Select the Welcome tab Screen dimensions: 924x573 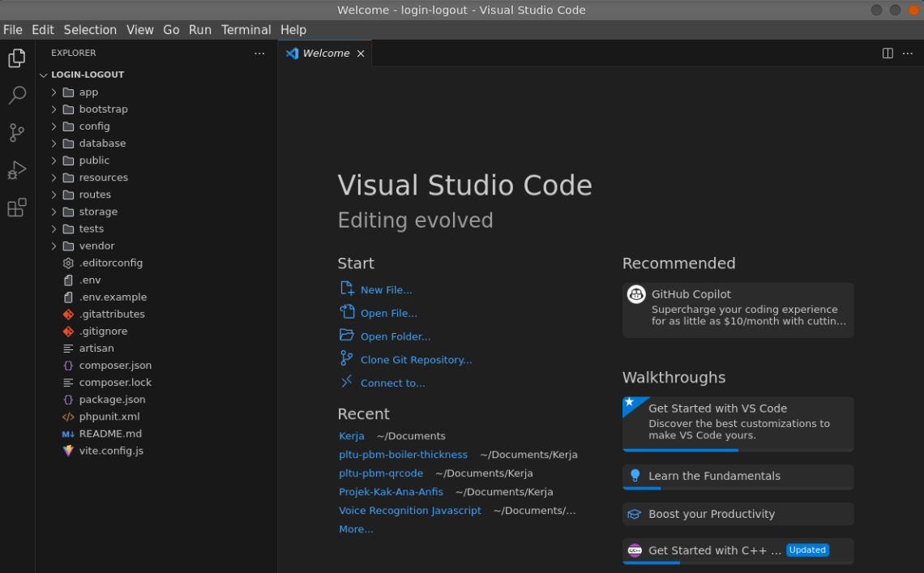[325, 53]
